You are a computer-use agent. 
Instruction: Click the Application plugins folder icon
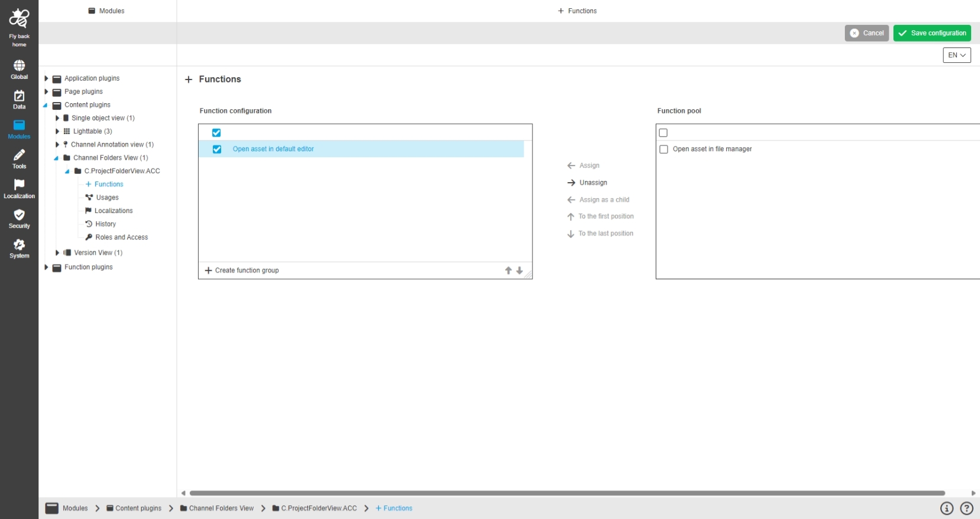(x=57, y=79)
